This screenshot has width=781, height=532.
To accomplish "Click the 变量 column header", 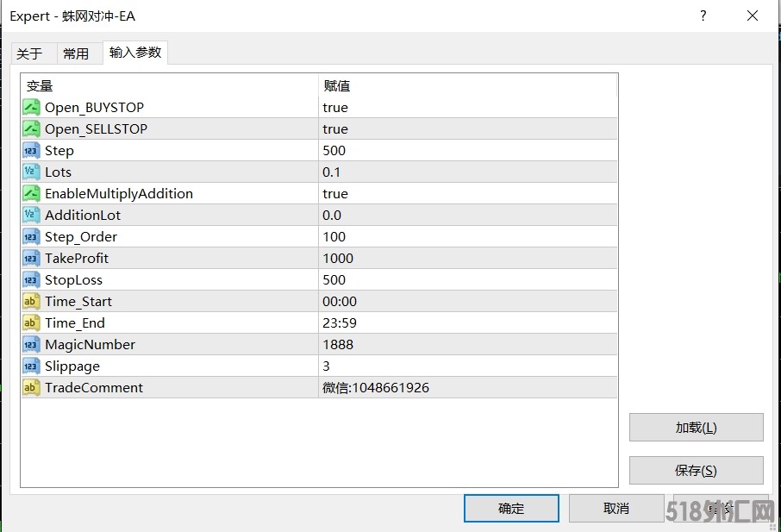I will click(x=40, y=86).
